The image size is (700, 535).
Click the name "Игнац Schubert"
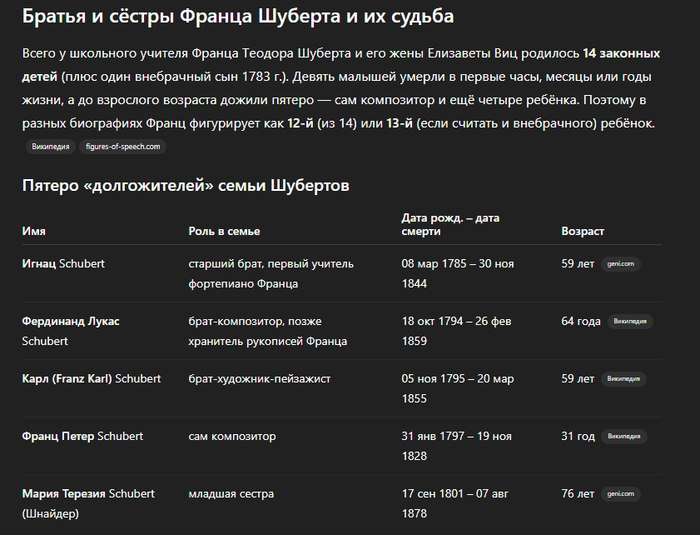(x=63, y=264)
